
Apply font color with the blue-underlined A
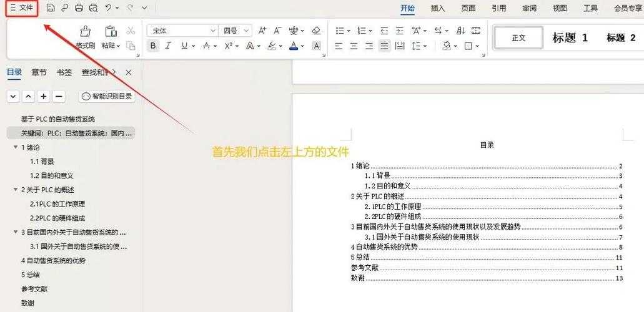293,46
